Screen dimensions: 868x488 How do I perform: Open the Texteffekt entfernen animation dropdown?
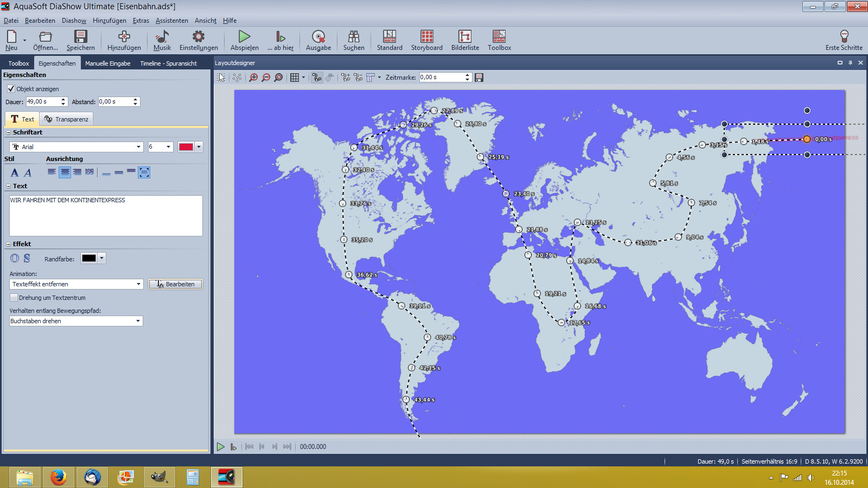138,284
